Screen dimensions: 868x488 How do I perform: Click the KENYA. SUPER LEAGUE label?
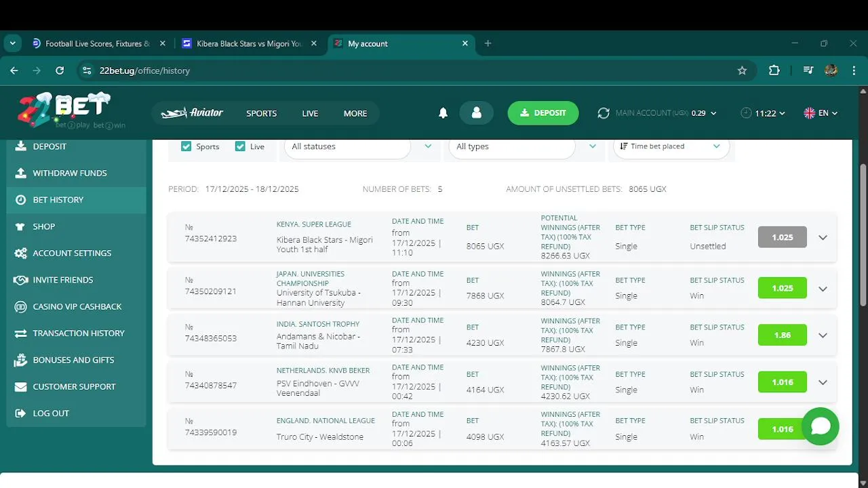[314, 224]
